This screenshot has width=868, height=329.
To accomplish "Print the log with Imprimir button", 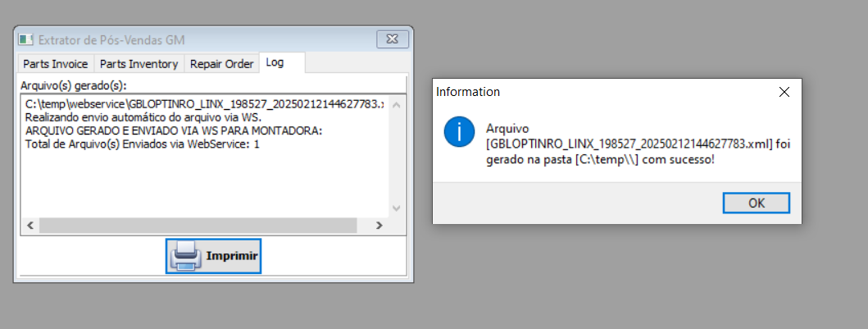I will 214,257.
